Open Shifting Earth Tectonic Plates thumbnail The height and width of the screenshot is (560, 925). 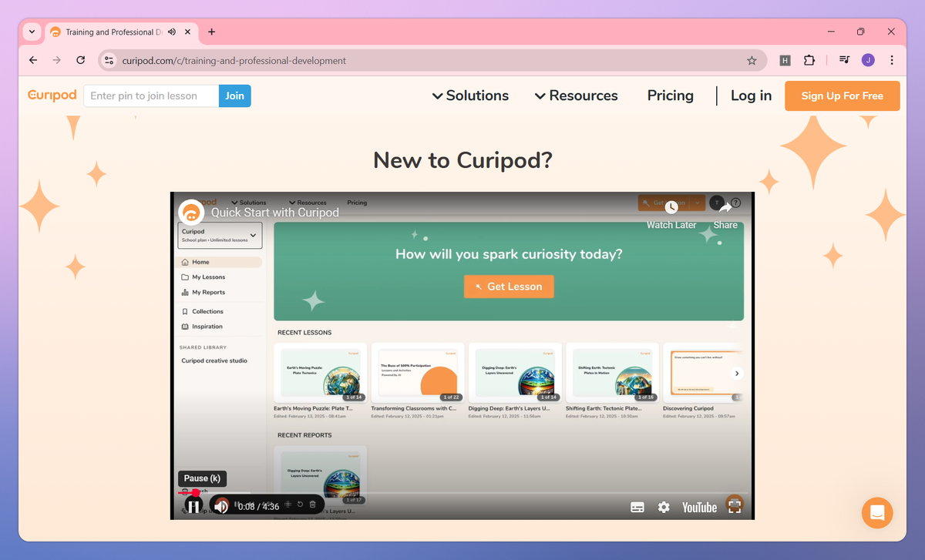coord(612,373)
